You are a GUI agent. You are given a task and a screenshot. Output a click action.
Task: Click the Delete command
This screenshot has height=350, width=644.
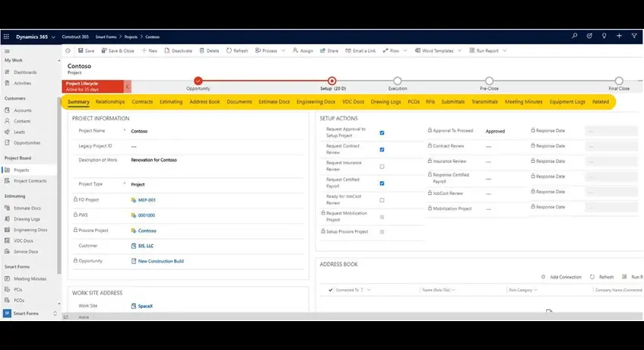tap(209, 50)
